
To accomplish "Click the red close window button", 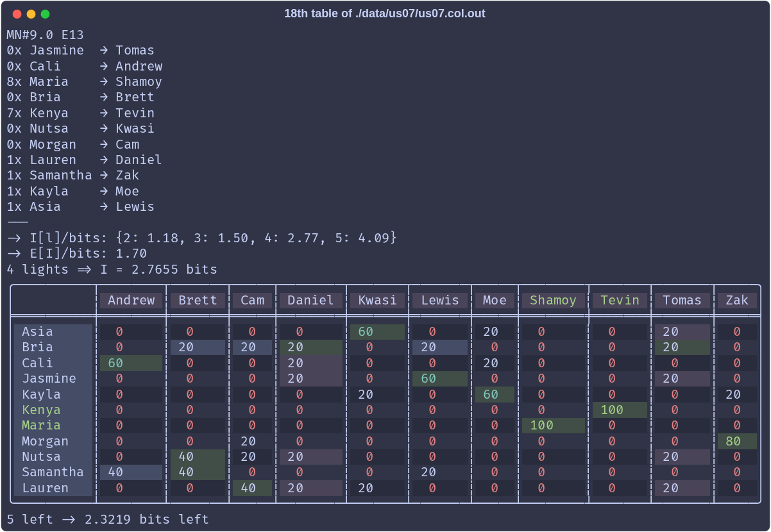I will 17,14.
